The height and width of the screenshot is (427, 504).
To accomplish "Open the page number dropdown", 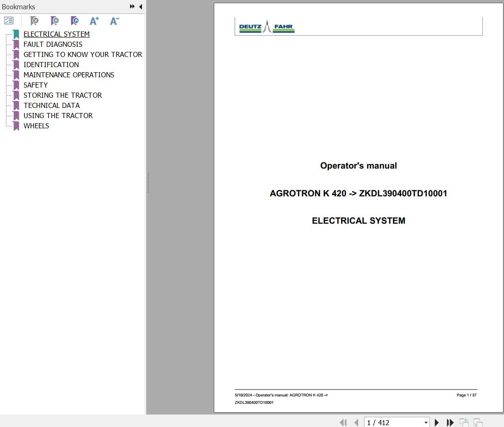I will click(426, 422).
